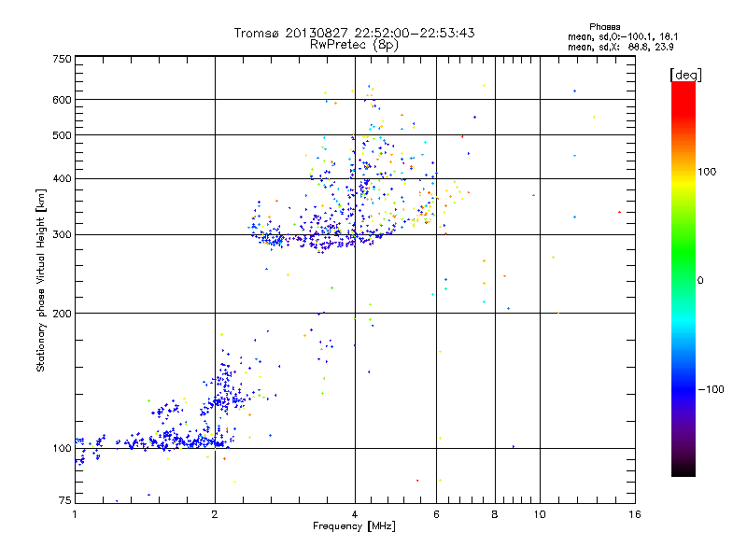Viewport: 747px width, 560px height.
Task: Click colorbar tick label '100'
Action: click(707, 172)
